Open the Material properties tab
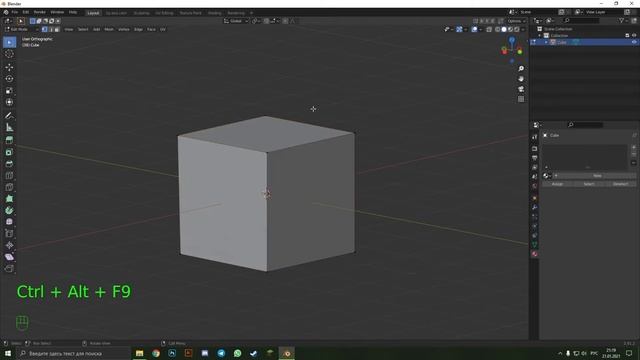This screenshot has height=360, width=640. 535,254
